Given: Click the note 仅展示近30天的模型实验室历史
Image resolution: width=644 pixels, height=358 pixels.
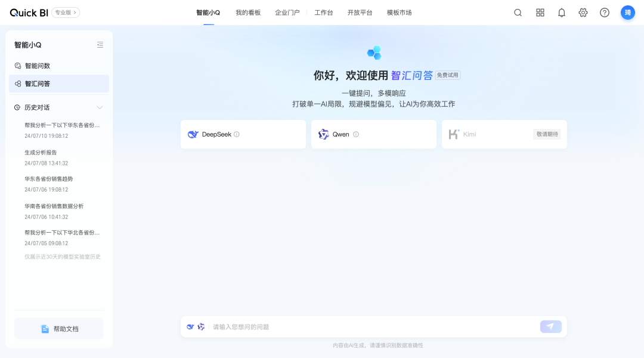Looking at the screenshot, I should tap(63, 257).
